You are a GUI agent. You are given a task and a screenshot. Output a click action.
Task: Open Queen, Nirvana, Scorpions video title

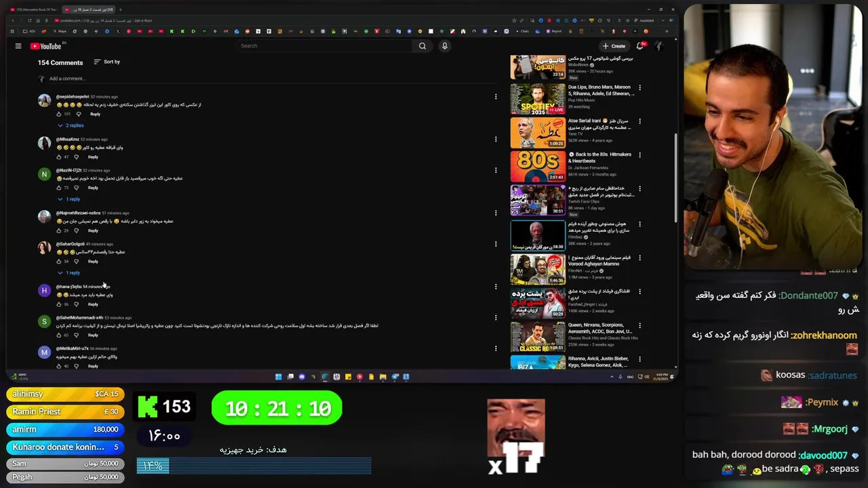click(x=599, y=328)
